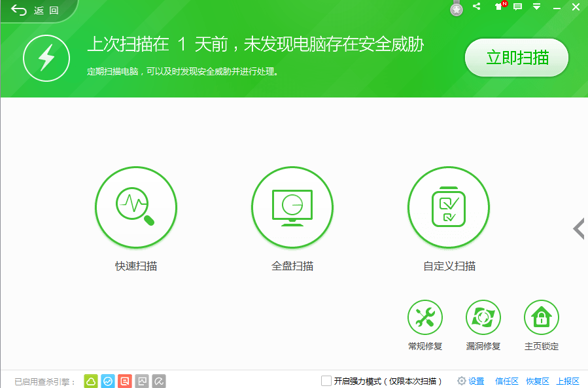The width and height of the screenshot is (588, 388).
Task: Open the 恢复区 recovery zone link
Action: (x=537, y=381)
